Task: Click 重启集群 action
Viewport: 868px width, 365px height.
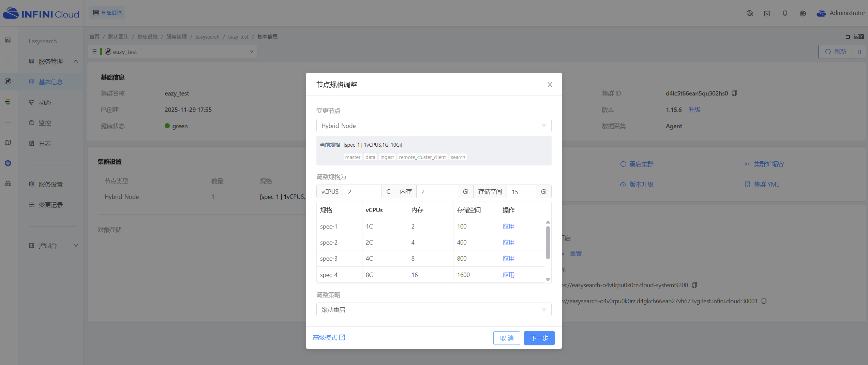Action: click(x=637, y=164)
